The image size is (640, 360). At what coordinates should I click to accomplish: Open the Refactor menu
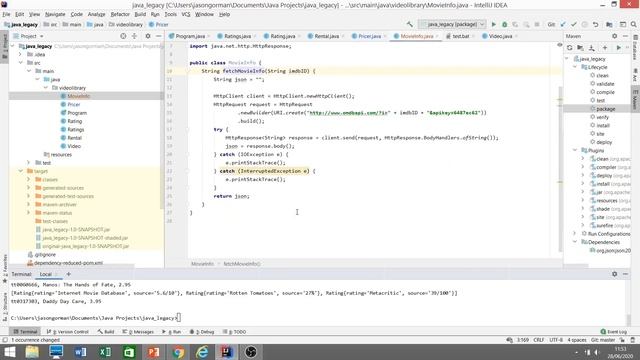coord(120,14)
